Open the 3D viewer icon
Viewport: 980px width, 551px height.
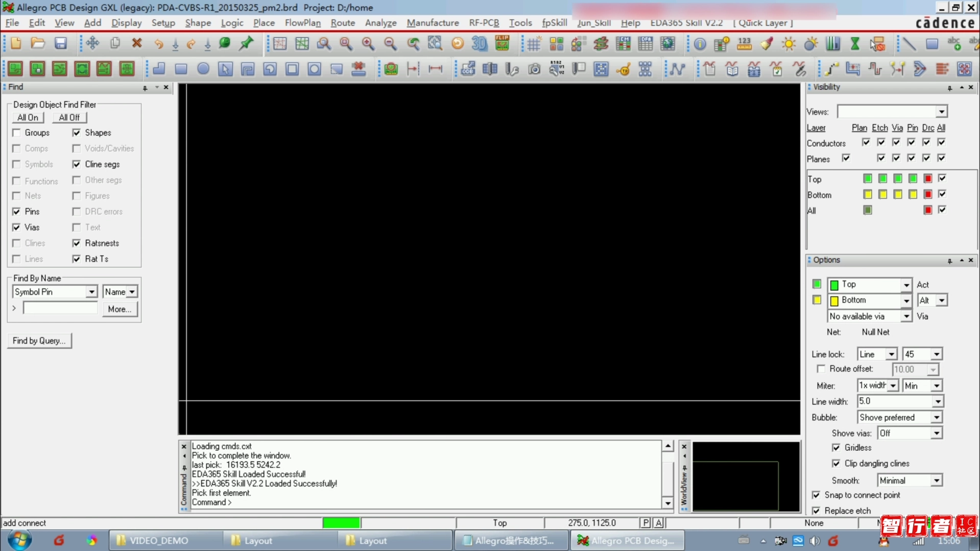coord(480,43)
